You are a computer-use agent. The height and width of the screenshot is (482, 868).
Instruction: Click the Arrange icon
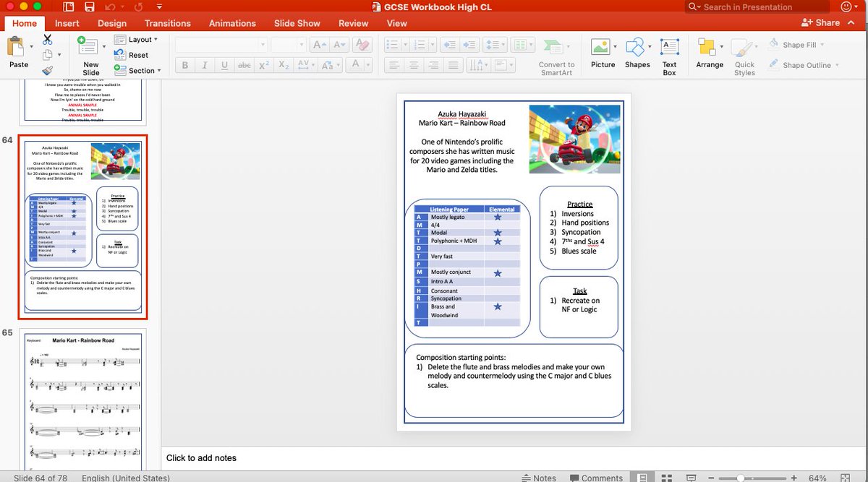click(x=707, y=48)
